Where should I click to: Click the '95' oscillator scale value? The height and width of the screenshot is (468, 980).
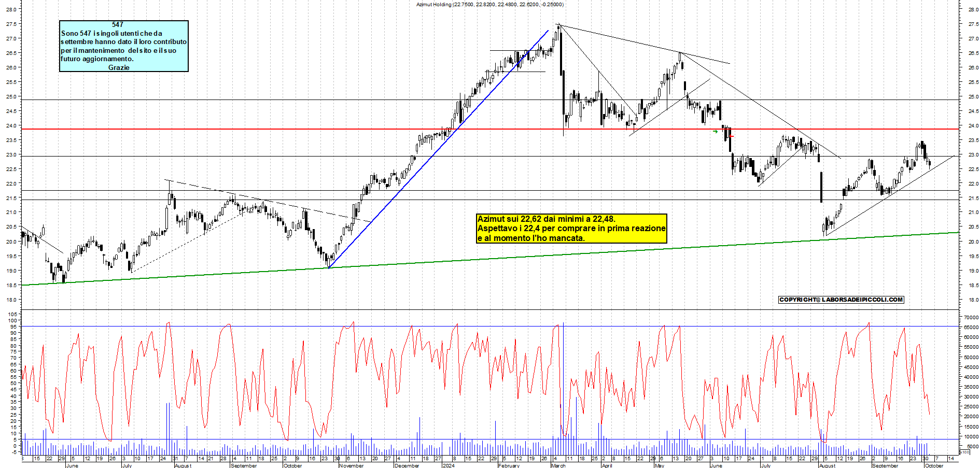[14, 327]
